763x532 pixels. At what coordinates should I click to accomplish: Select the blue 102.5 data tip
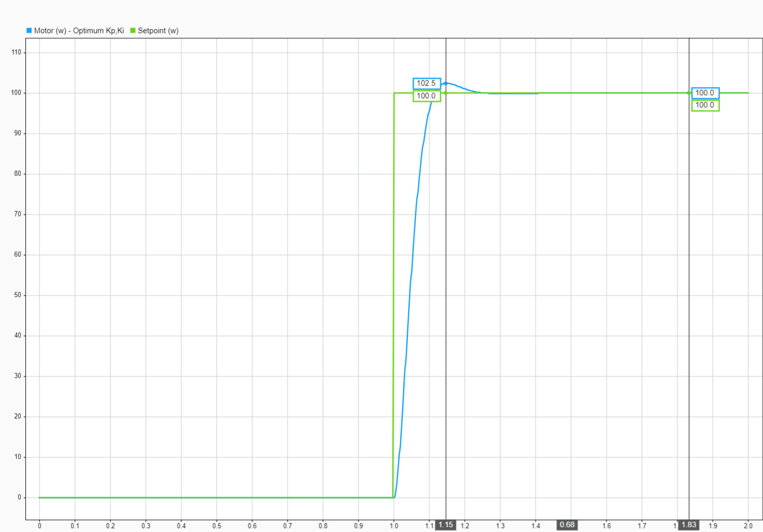(x=427, y=83)
